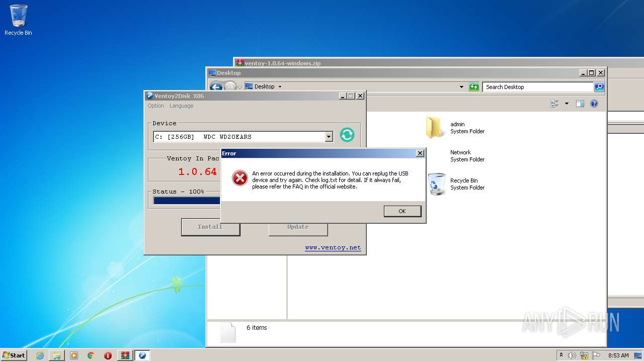
Task: Click OK in the Error dialog
Action: [402, 211]
